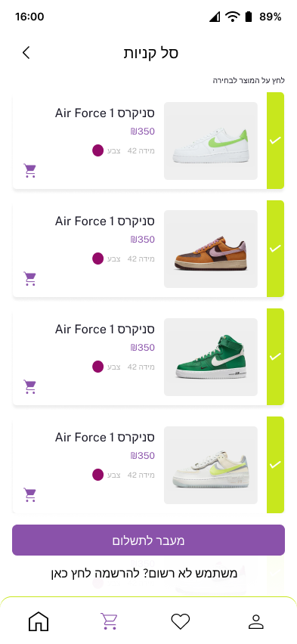This screenshot has width=297, height=644.
Task: Tap cart icon on white-green sneaker card
Action: [30, 170]
